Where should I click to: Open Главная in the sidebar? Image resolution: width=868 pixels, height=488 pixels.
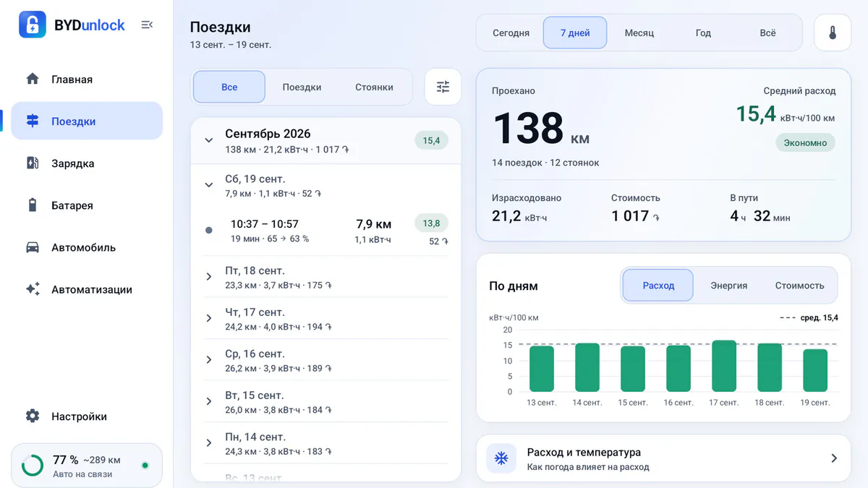87,79
